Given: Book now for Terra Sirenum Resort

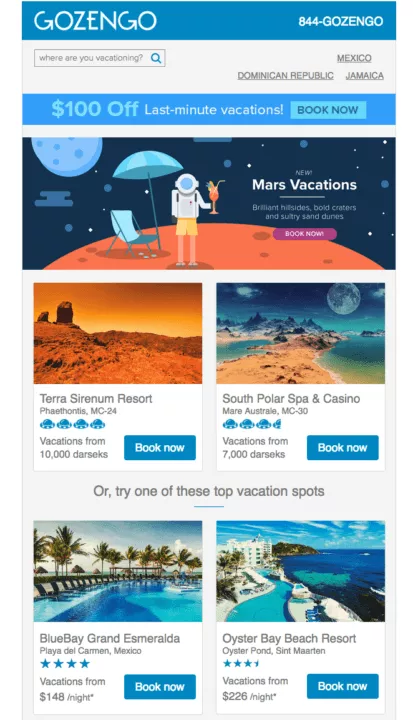Looking at the screenshot, I should (160, 448).
